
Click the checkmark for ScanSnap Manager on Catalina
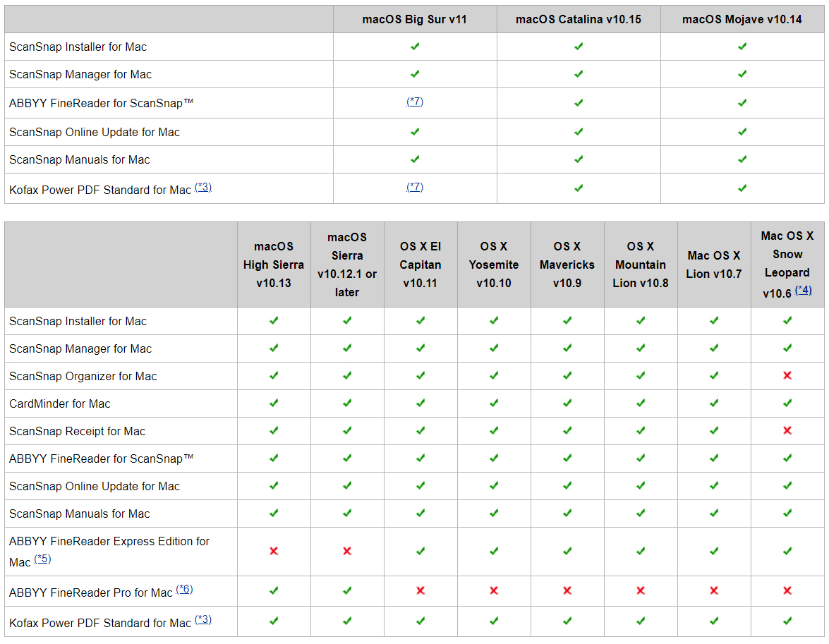coord(579,74)
